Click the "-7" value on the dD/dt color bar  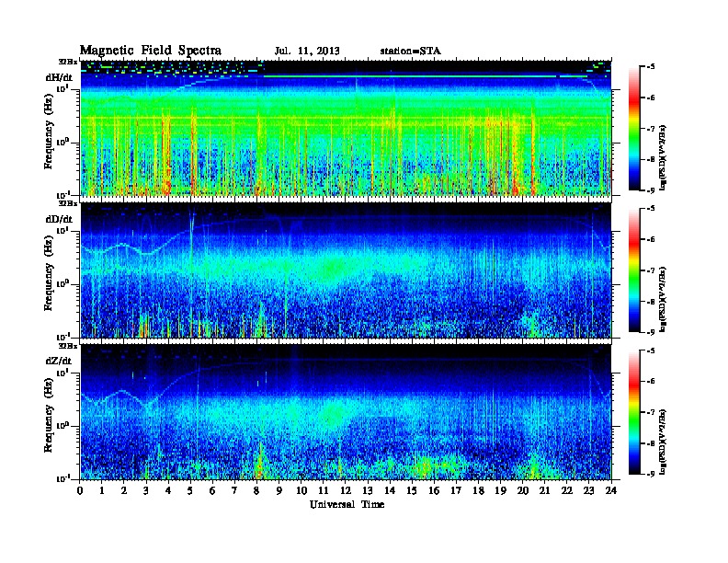[651, 270]
